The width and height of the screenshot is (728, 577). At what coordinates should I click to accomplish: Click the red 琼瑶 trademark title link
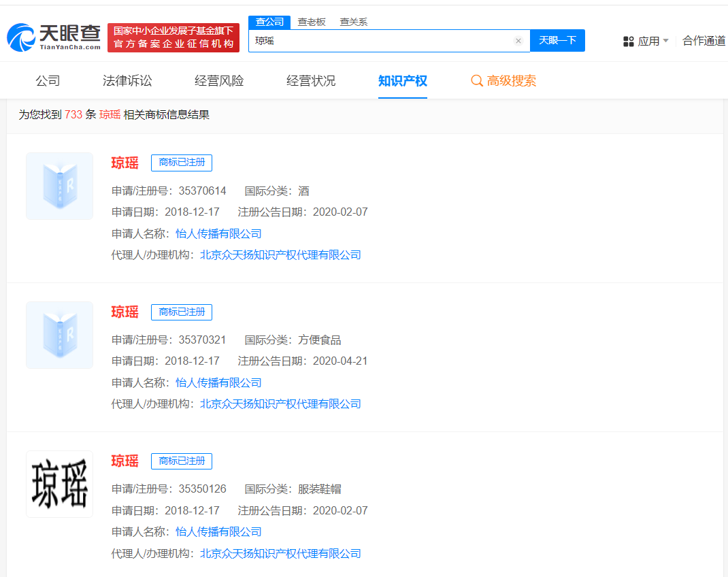click(125, 163)
